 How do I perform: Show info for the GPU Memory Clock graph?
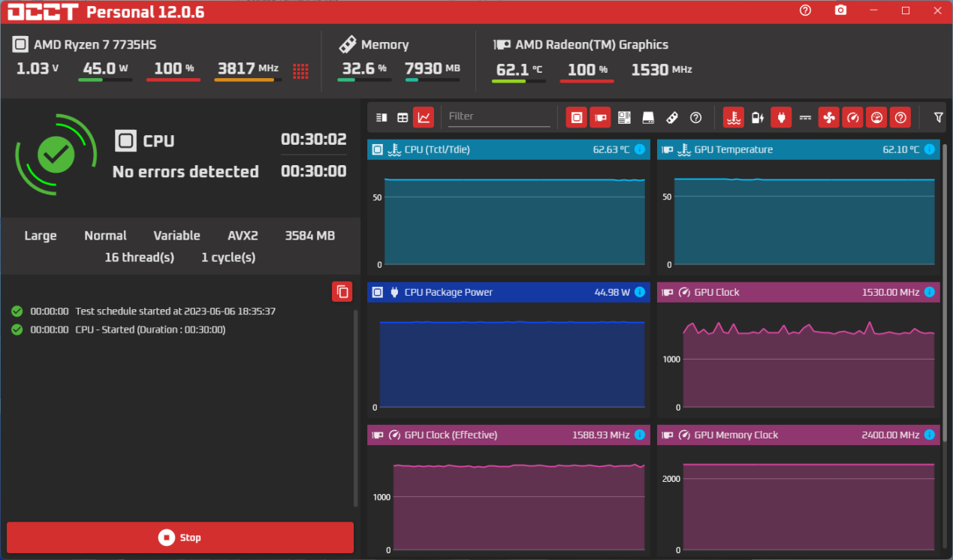(930, 435)
